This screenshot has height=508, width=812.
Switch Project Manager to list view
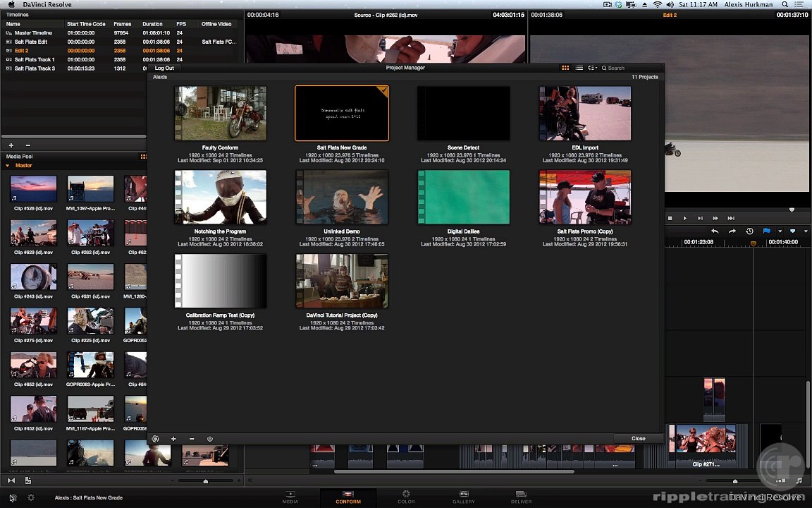[x=579, y=68]
